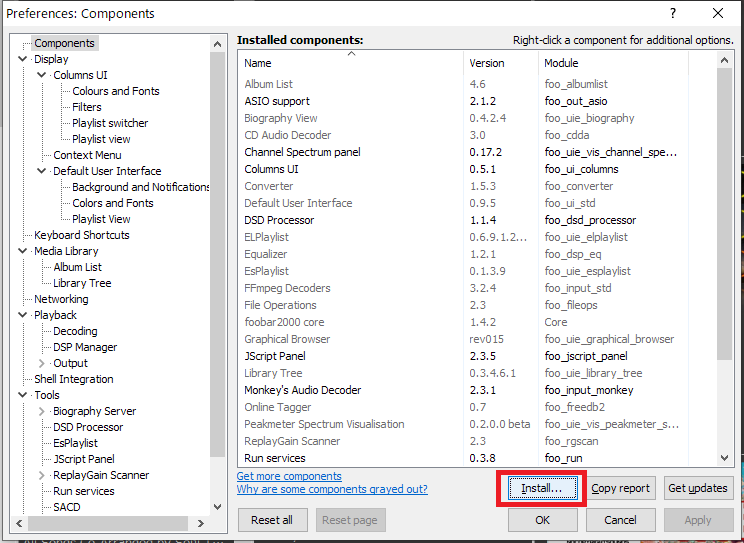
Task: Select EsPlaylist in the tree
Action: 75,443
